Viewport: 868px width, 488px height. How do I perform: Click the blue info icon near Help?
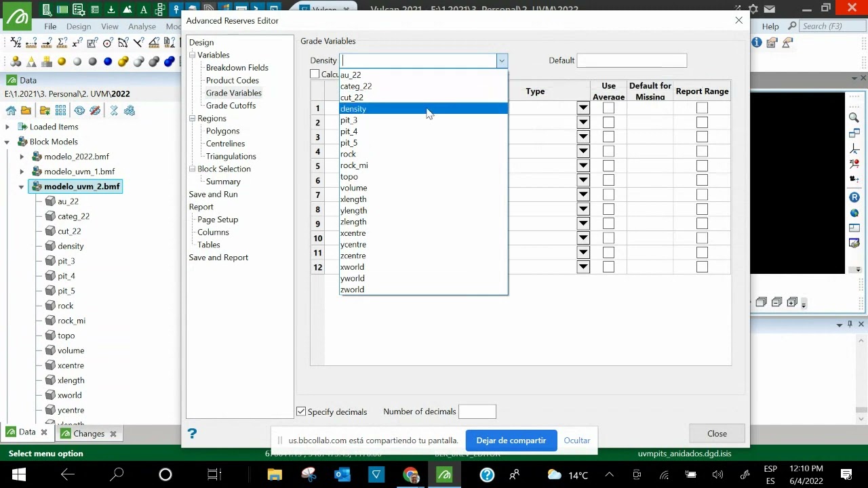point(757,42)
